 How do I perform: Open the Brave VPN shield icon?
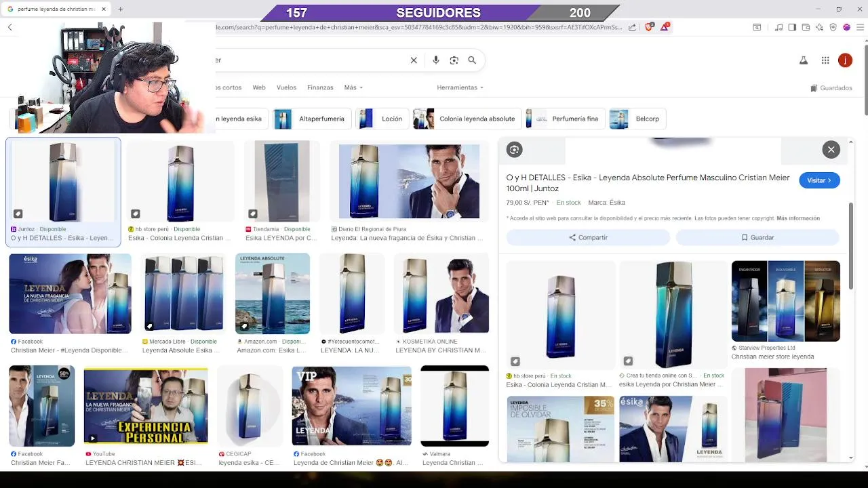(833, 27)
